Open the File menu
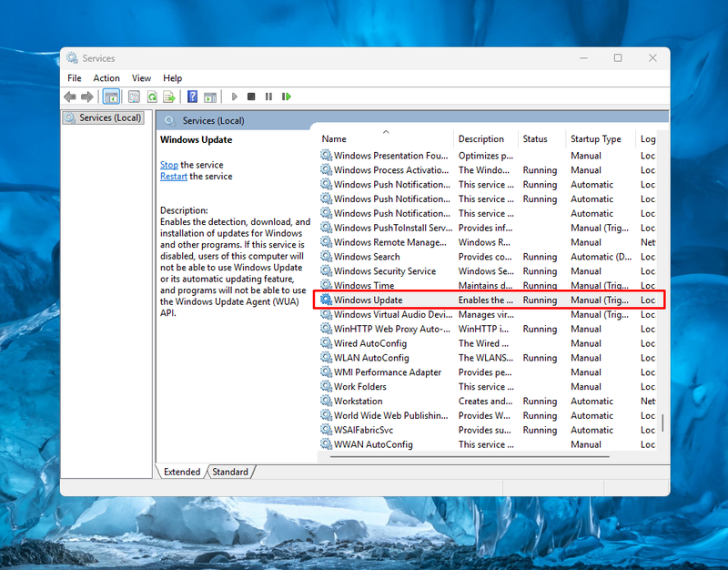Image resolution: width=728 pixels, height=570 pixels. [75, 78]
